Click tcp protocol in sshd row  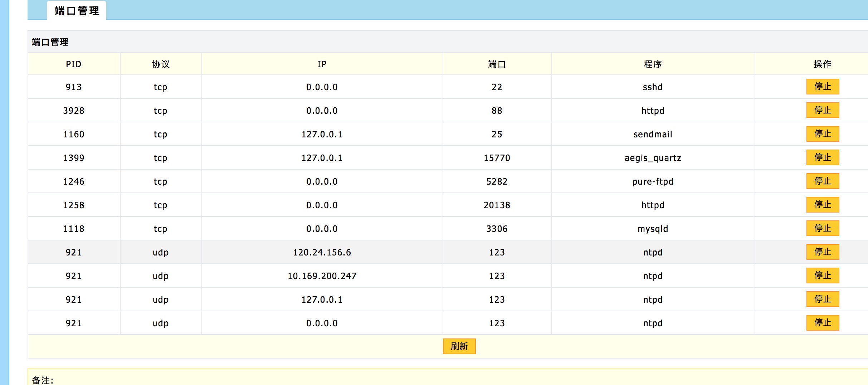pos(161,87)
